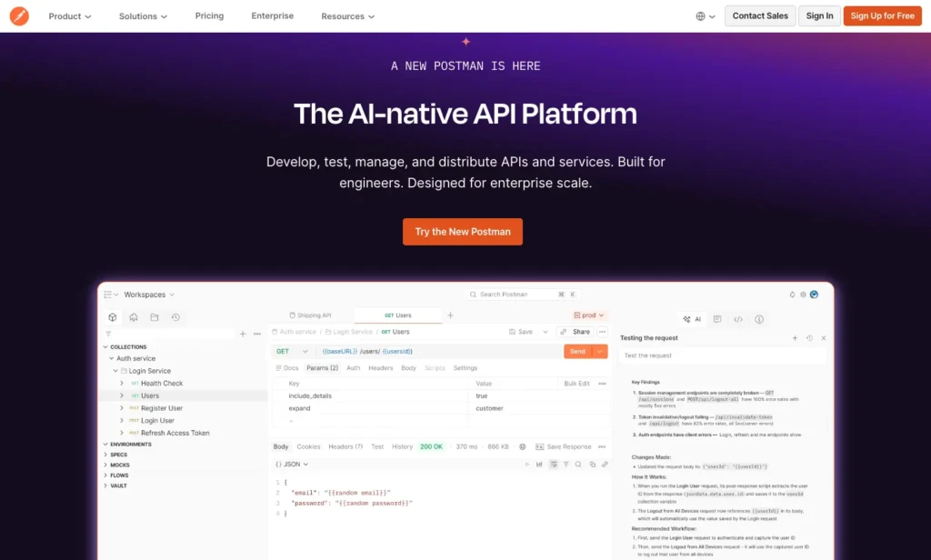Switch to the Shipping API tab

(311, 315)
